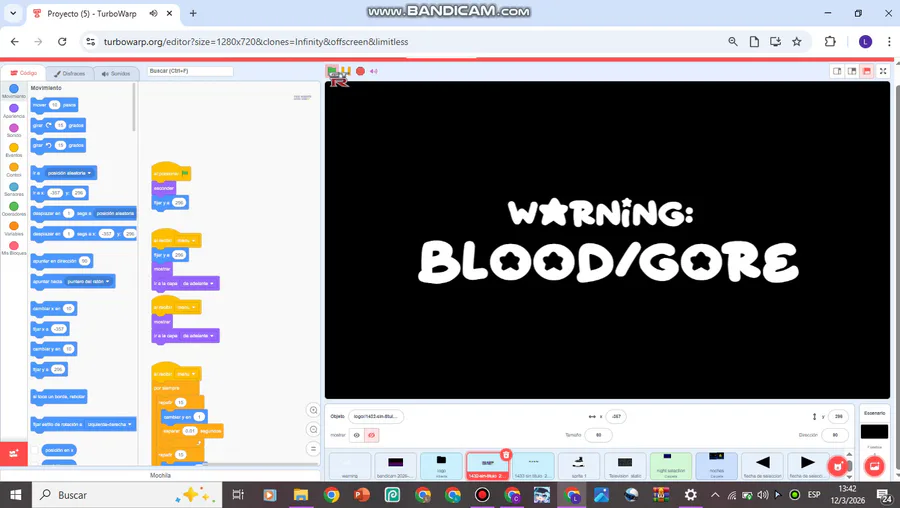The height and width of the screenshot is (508, 900).
Task: Select the Apariencia block category
Action: [14, 111]
